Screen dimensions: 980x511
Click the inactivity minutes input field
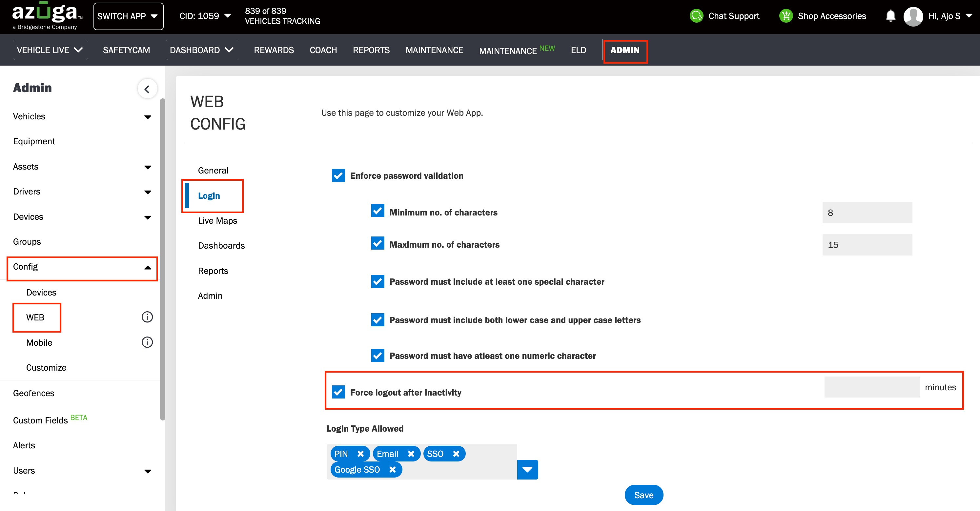(x=871, y=387)
